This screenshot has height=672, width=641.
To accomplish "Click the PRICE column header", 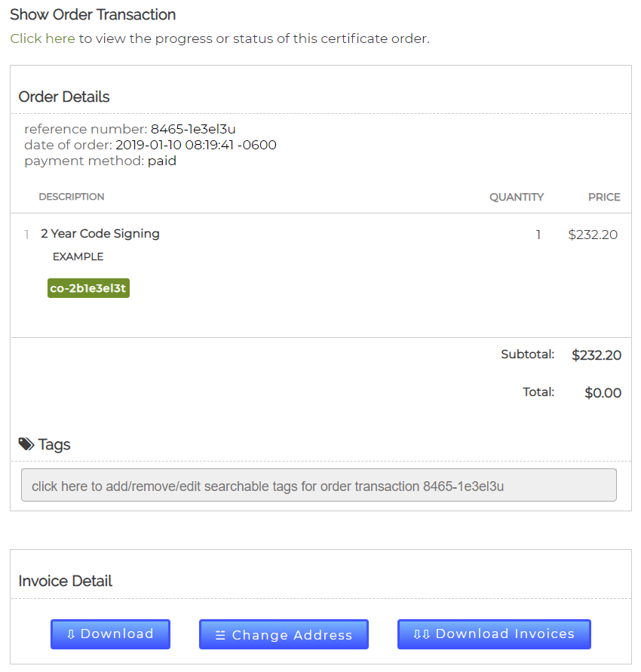I will tap(604, 197).
